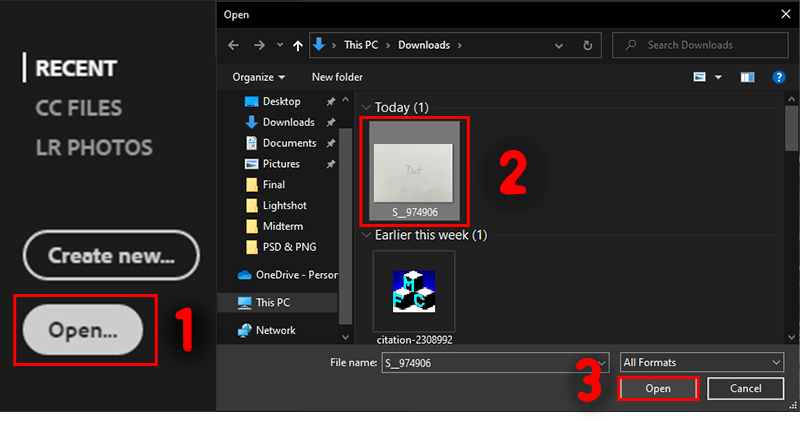Go up one folder level
Image resolution: width=800 pixels, height=421 pixels.
298,45
